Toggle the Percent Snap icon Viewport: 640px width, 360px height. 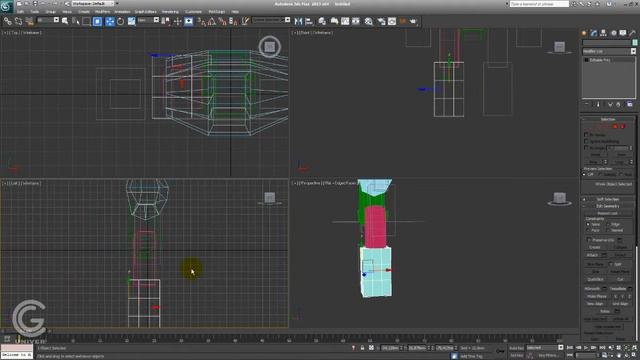[222, 21]
